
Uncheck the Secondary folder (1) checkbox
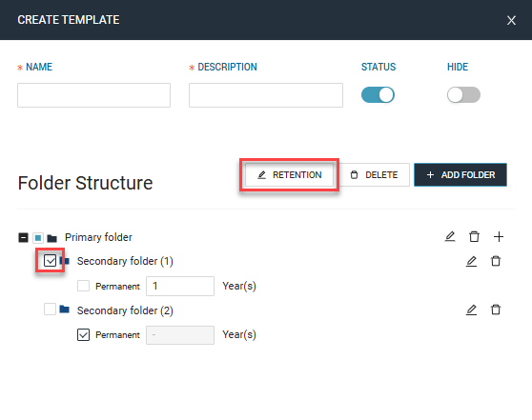pos(51,261)
